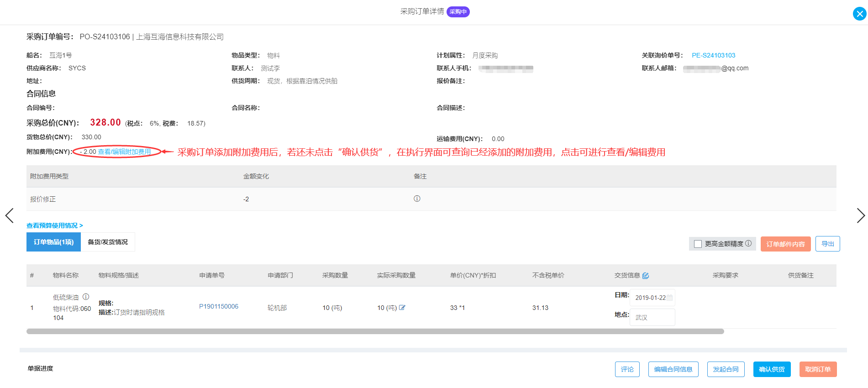Go to previous image with left arrow
Screen dimensions: 868x388
9,215
